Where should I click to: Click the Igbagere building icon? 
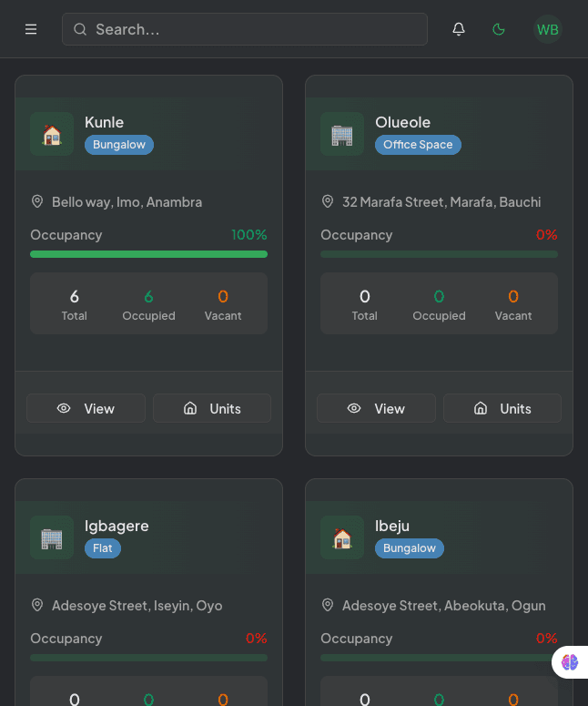(x=52, y=537)
